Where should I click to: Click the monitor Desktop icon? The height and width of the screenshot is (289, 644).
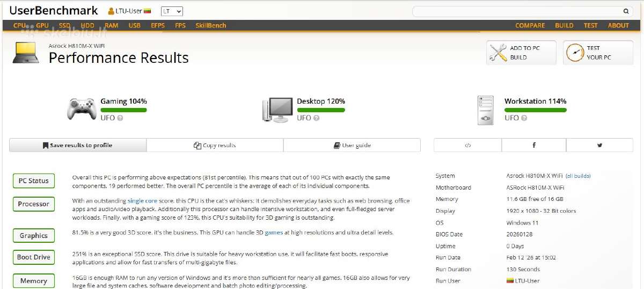[x=277, y=109]
